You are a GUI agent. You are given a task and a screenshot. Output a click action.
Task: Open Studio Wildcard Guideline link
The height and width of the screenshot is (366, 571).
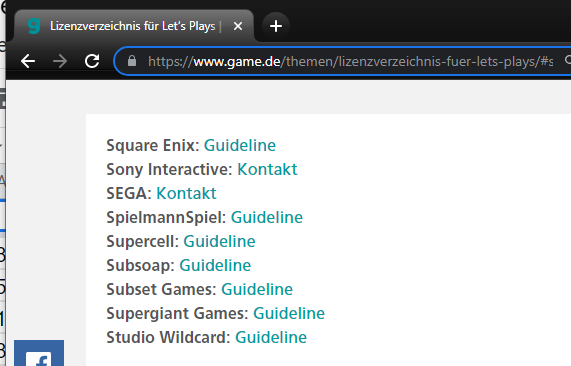(271, 338)
